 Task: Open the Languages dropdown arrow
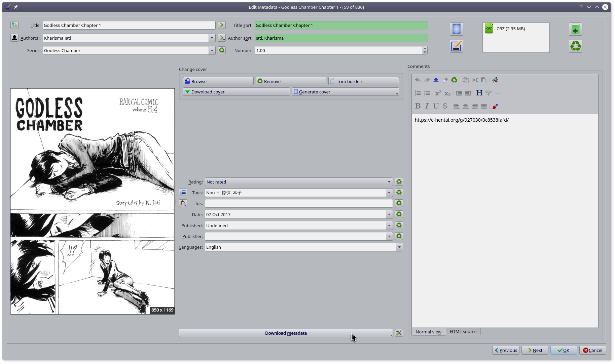(x=399, y=247)
